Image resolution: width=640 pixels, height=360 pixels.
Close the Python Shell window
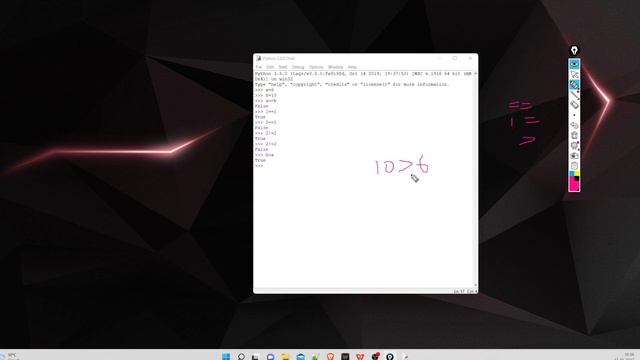(x=470, y=58)
